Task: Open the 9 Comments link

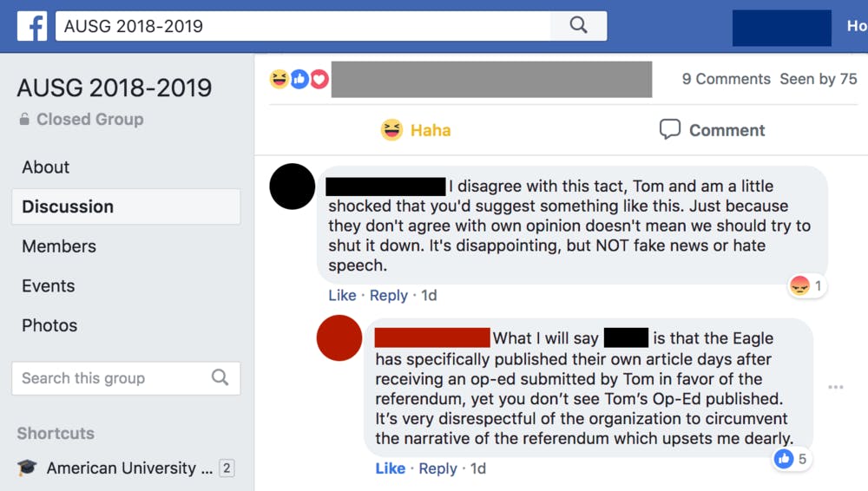Action: pyautogui.click(x=726, y=79)
